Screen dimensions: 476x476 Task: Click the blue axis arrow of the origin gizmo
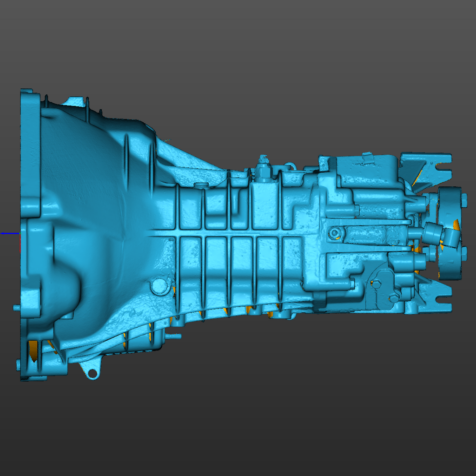tap(10, 233)
